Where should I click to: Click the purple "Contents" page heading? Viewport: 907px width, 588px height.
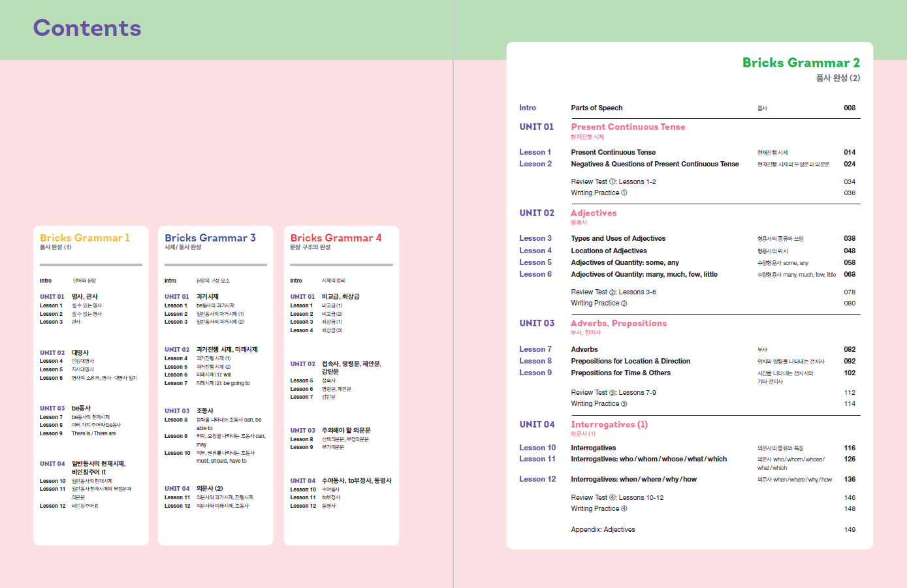tap(87, 28)
